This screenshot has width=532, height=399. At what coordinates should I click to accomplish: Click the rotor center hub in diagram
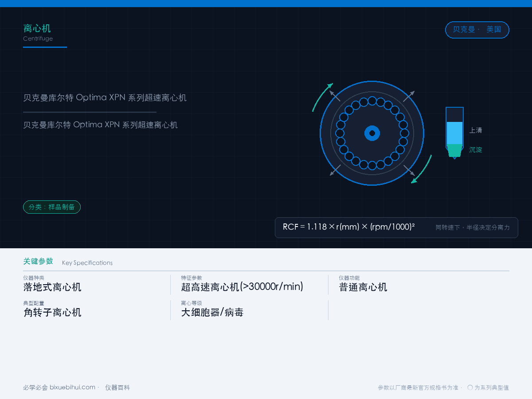click(x=372, y=133)
